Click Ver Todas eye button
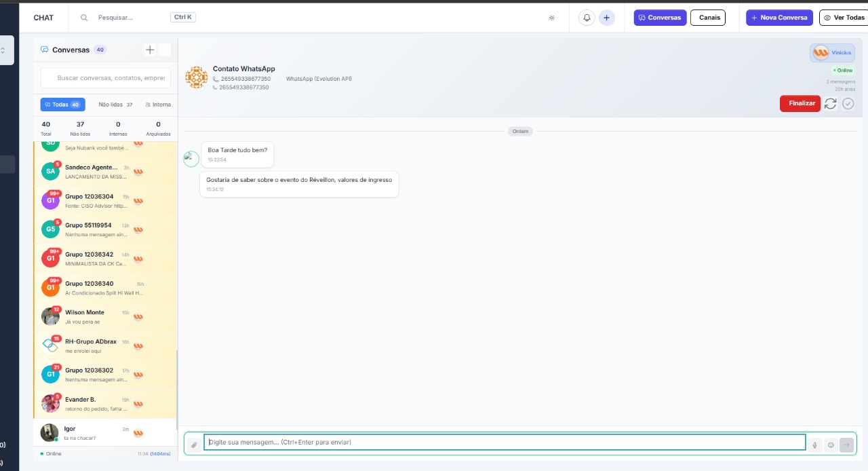 tap(844, 18)
